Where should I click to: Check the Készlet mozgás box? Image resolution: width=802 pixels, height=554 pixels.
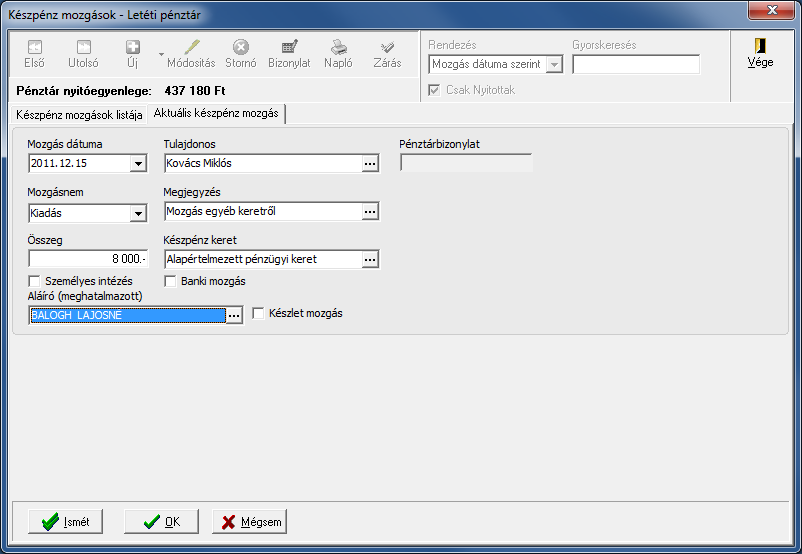(x=259, y=313)
